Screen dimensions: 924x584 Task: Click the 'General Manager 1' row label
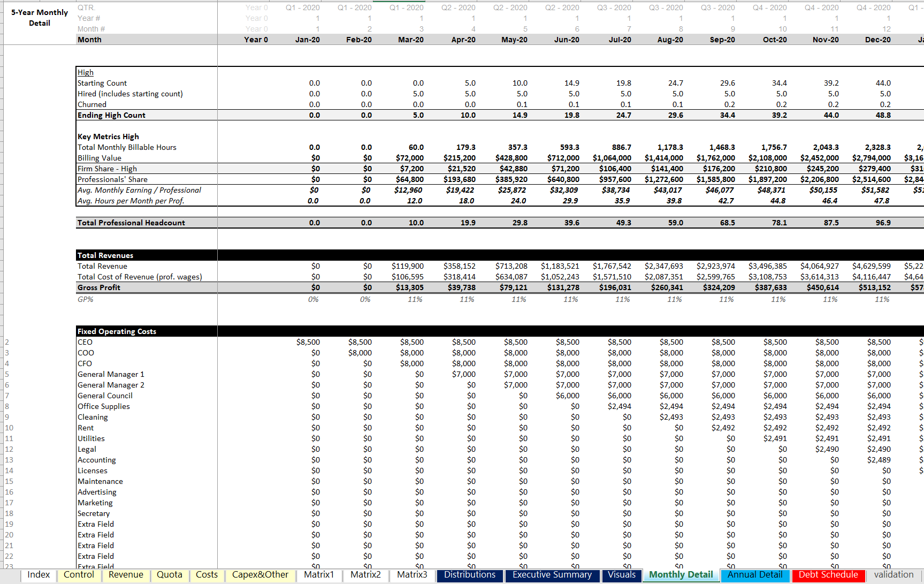(111, 374)
